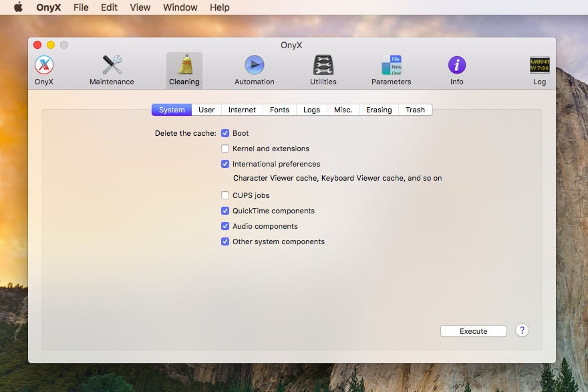This screenshot has height=392, width=588.
Task: Uncheck Audio components checkbox
Action: click(225, 226)
